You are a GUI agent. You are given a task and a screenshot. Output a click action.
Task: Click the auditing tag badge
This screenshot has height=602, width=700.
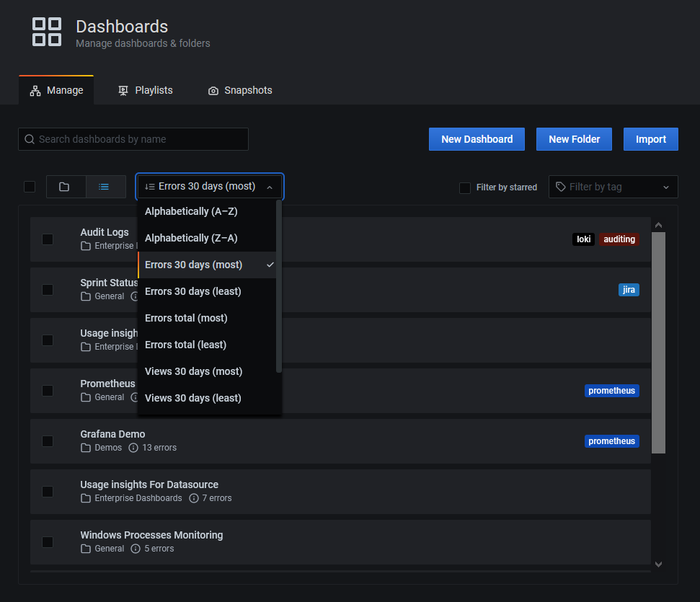619,239
